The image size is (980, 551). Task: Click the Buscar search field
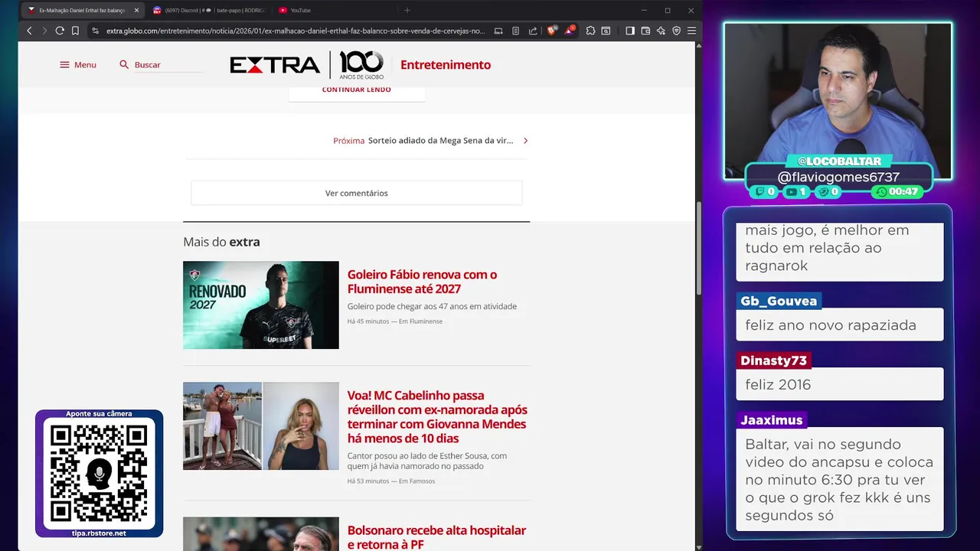click(x=168, y=65)
